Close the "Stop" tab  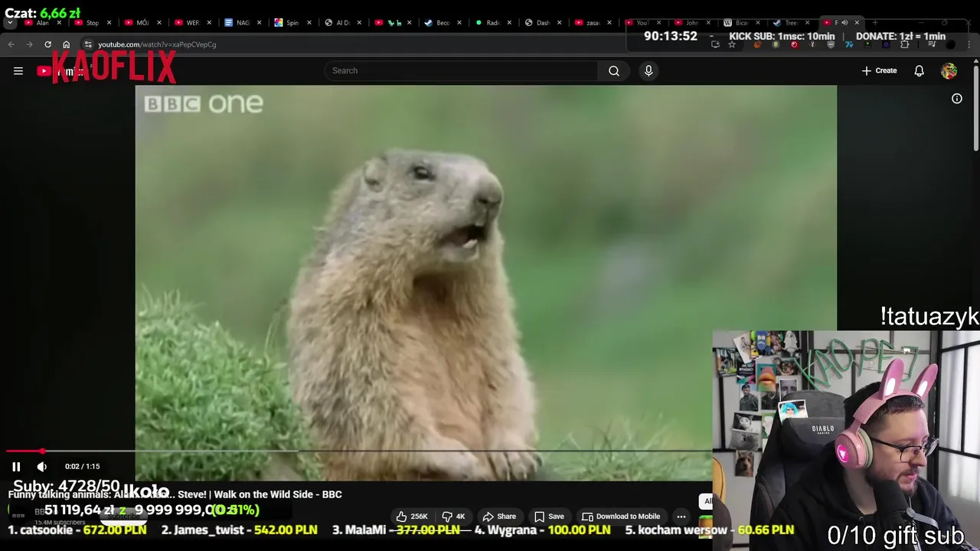(x=109, y=23)
